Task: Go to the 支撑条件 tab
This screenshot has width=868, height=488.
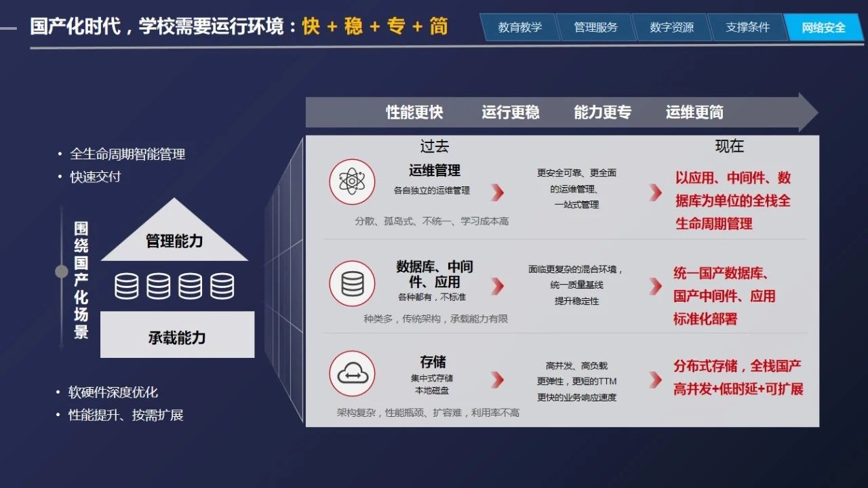Action: [747, 28]
